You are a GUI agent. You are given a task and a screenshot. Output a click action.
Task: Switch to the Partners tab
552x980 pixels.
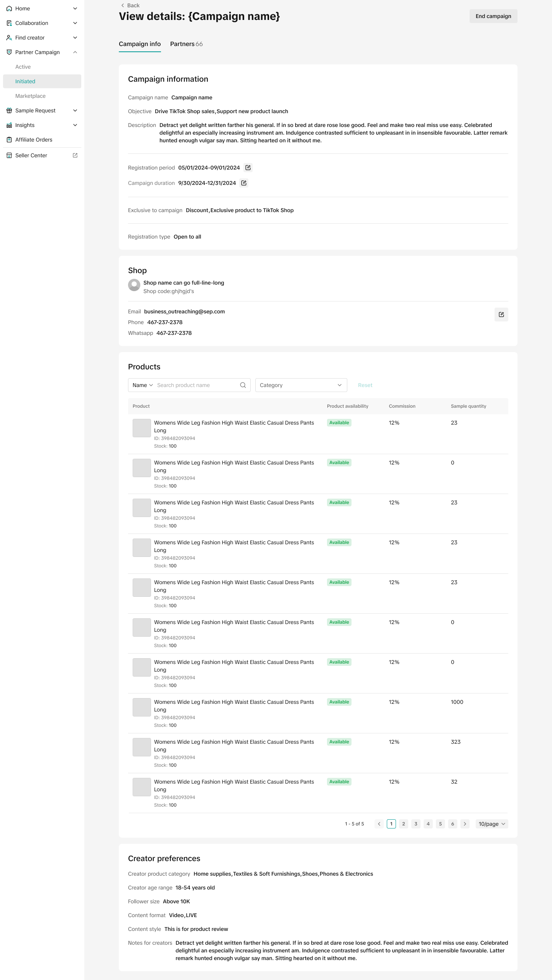click(186, 44)
